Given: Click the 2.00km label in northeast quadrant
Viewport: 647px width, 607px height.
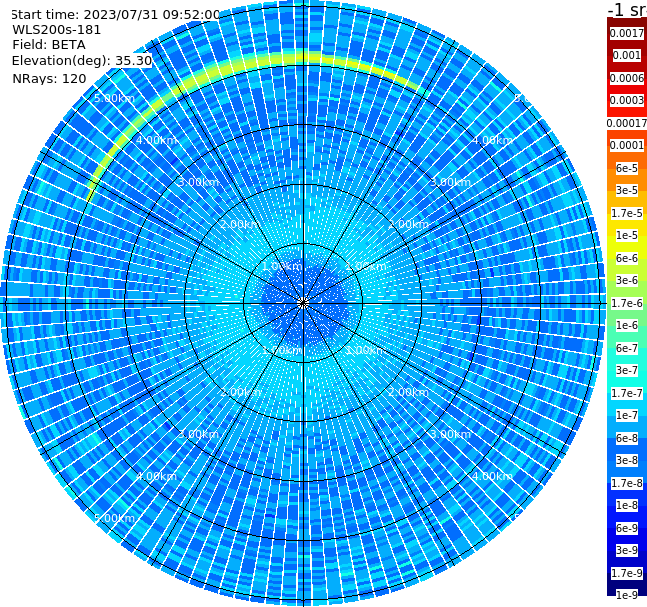Looking at the screenshot, I should (x=409, y=224).
